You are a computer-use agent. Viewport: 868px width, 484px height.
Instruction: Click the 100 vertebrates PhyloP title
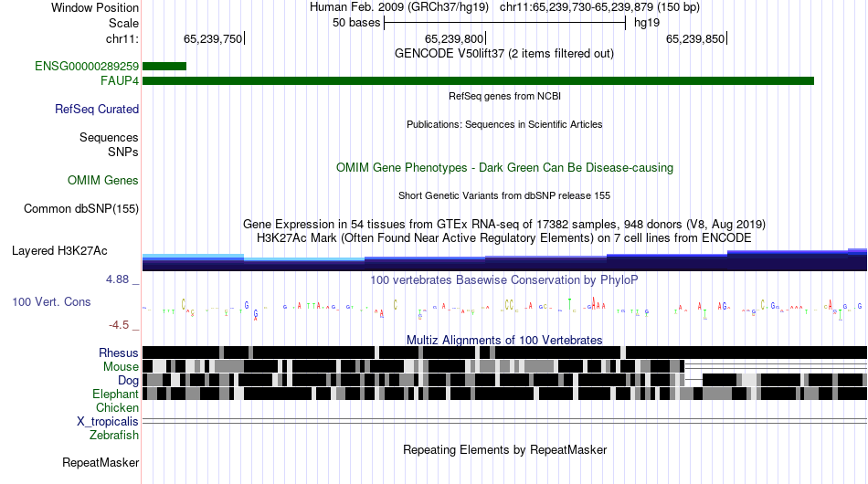click(x=504, y=279)
